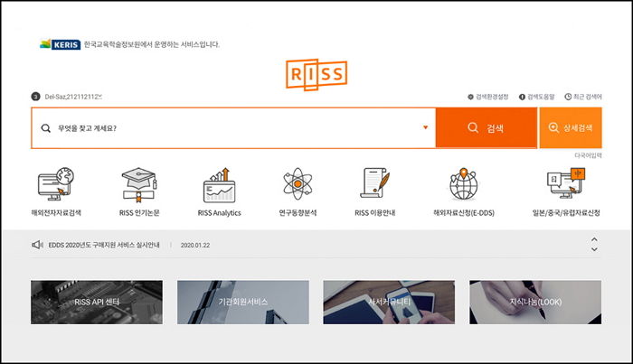
Task: Open 최근 검색어 recent searches link
Action: pos(583,97)
